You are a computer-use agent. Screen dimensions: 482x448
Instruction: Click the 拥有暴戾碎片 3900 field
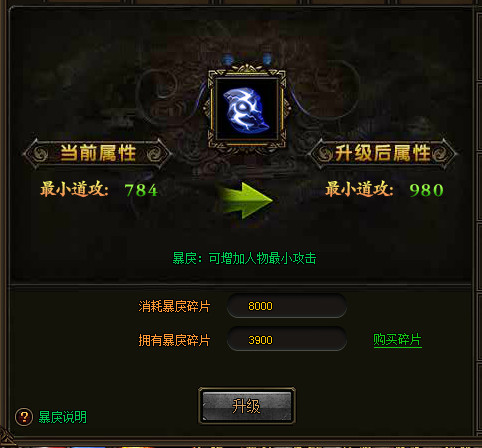287,340
